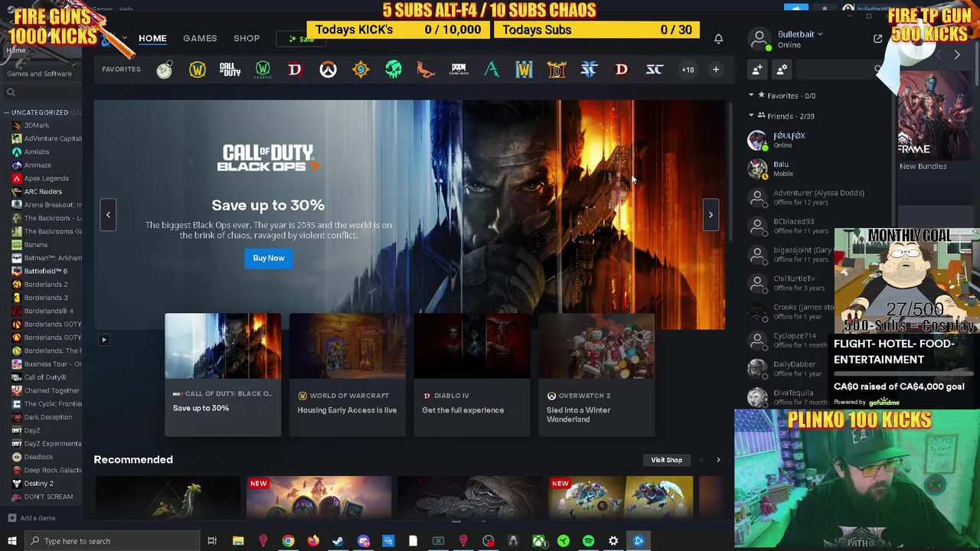Switch to HOME tab
This screenshot has height=551, width=980.
pos(152,38)
